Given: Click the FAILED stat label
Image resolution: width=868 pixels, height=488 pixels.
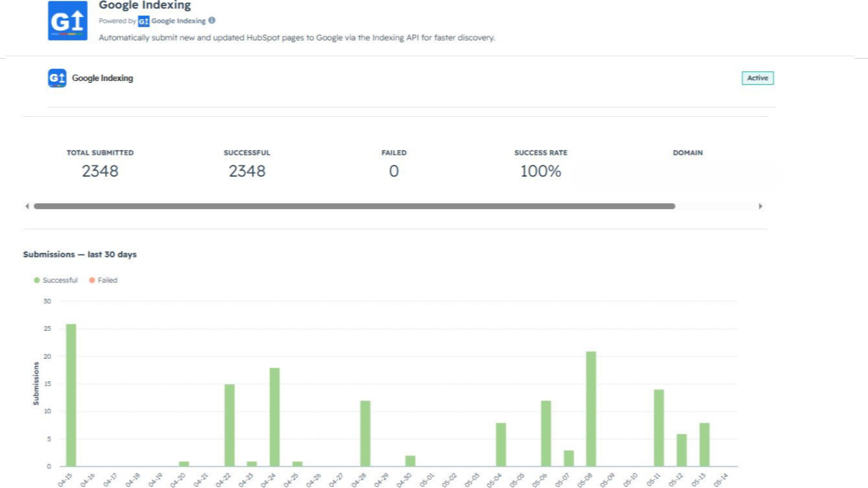Looking at the screenshot, I should (x=394, y=153).
